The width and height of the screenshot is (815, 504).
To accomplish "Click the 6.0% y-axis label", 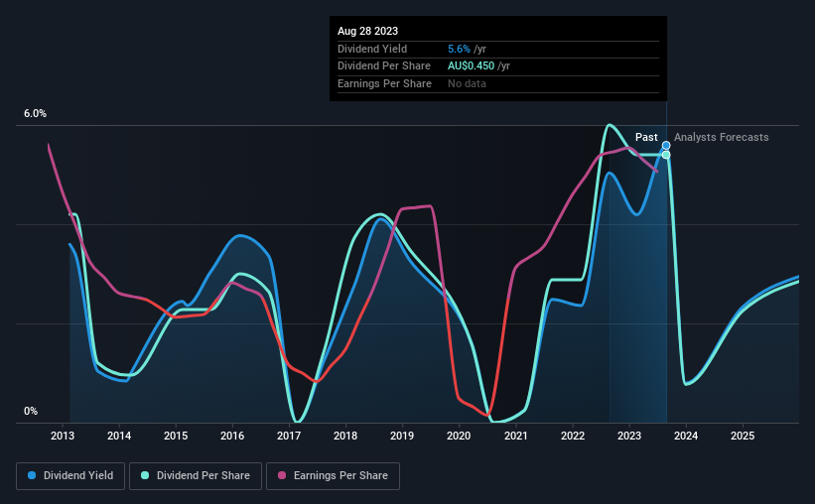I will [35, 114].
